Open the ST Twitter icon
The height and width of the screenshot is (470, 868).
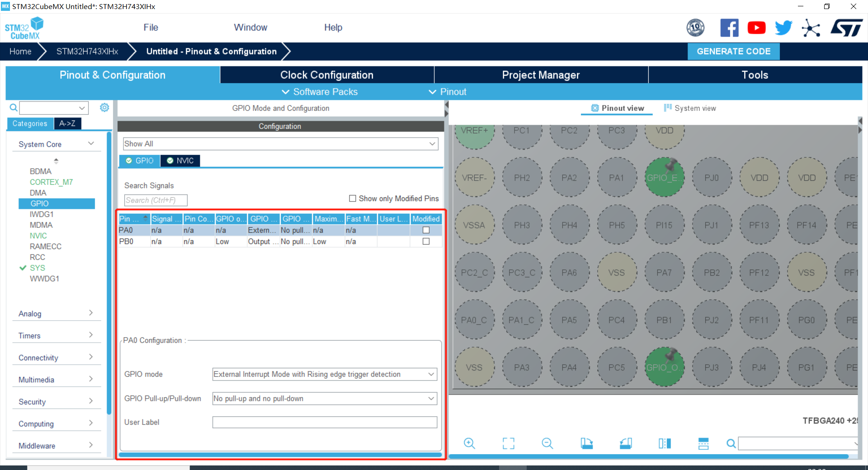[783, 28]
